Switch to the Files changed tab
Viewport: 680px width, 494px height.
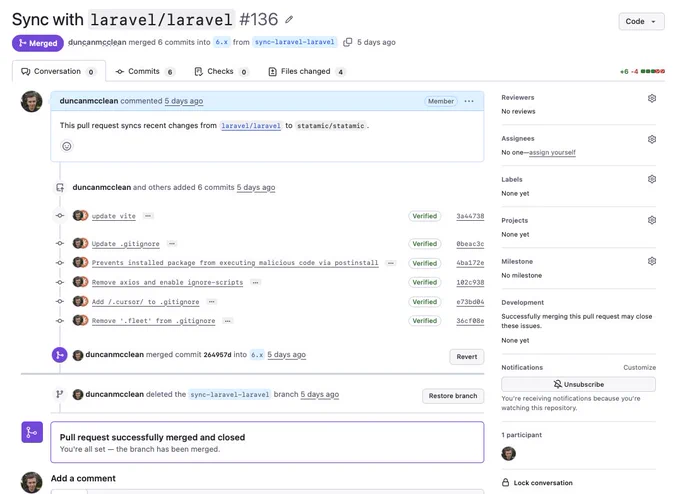tap(307, 72)
